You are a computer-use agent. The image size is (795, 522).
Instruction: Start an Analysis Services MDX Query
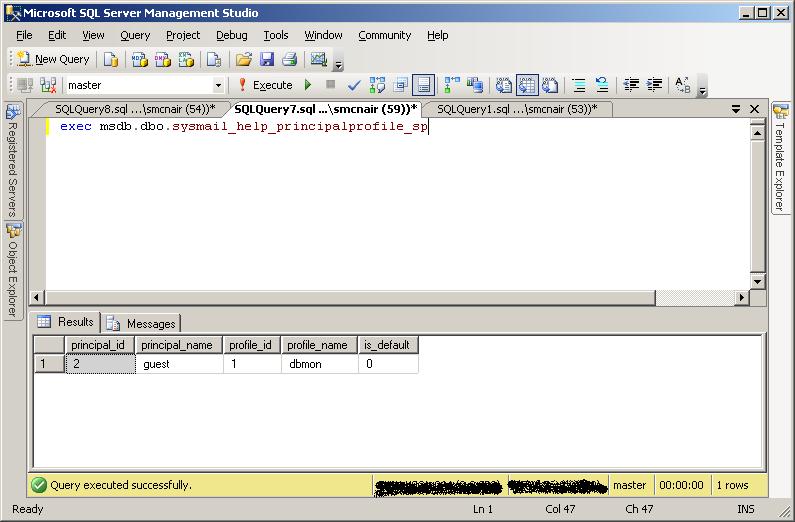pos(139,59)
